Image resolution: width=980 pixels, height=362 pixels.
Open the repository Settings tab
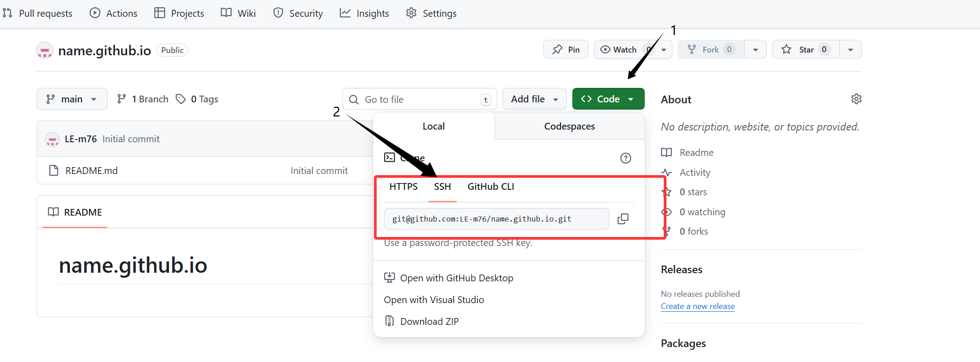[x=431, y=14]
